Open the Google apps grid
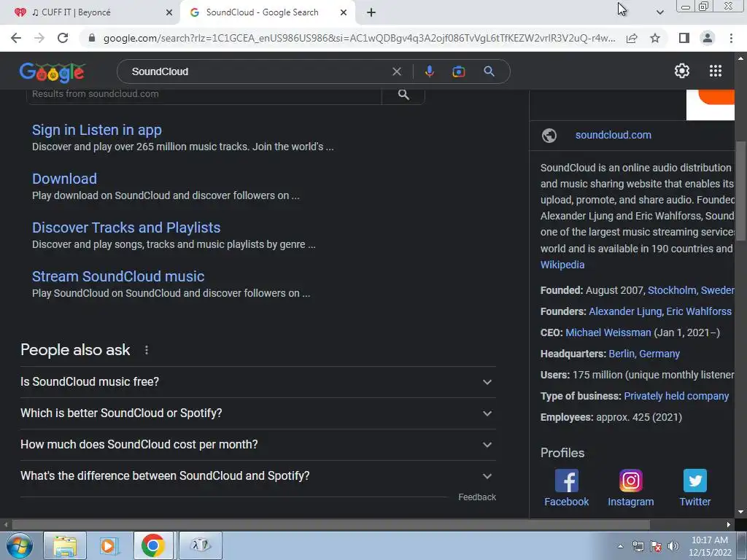 point(715,71)
